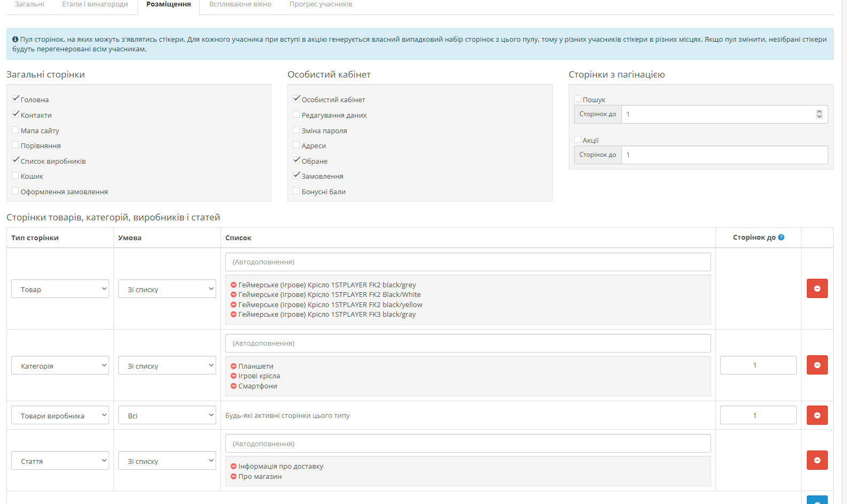Remove the Товари виробника row

click(817, 415)
